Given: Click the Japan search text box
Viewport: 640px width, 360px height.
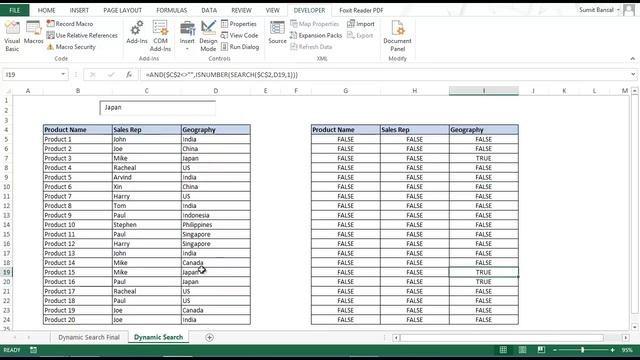Looking at the screenshot, I should click(x=158, y=108).
